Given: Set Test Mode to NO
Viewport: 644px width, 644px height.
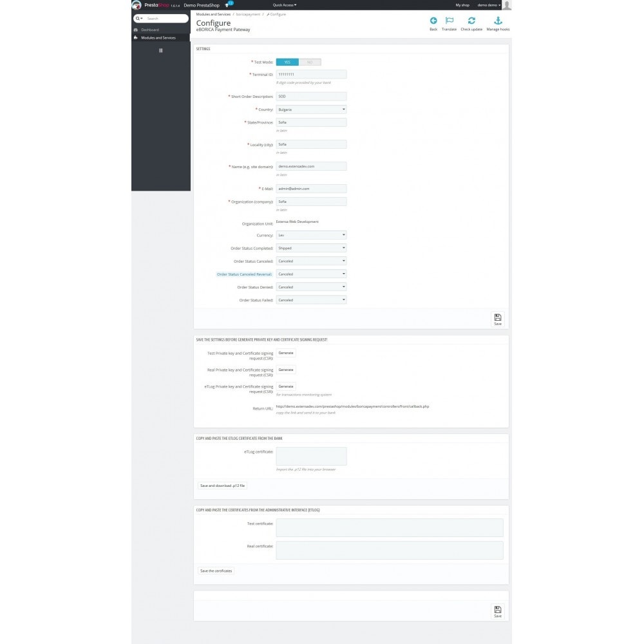Looking at the screenshot, I should (310, 62).
